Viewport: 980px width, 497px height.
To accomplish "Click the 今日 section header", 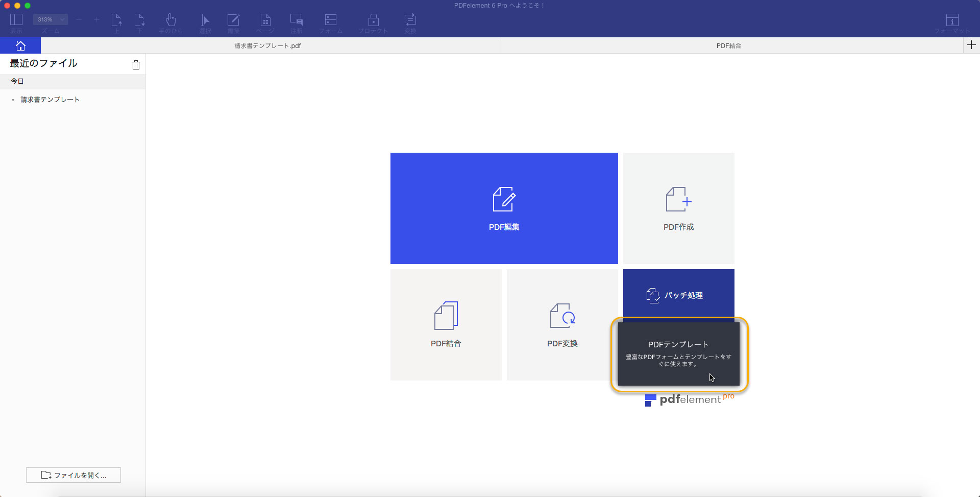I will (72, 81).
